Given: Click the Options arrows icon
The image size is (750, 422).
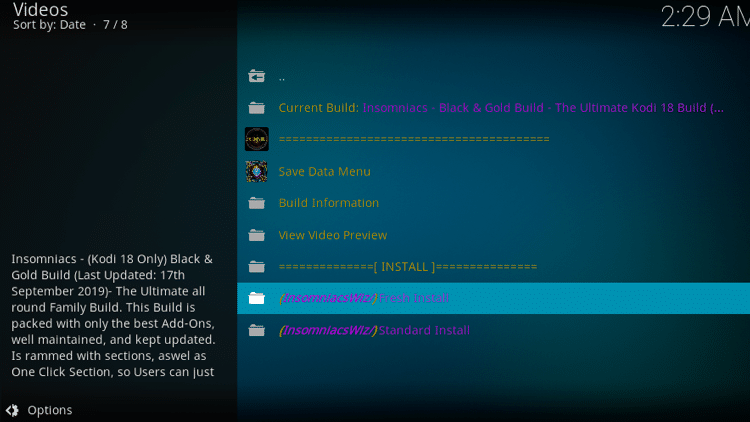Looking at the screenshot, I should point(12,410).
